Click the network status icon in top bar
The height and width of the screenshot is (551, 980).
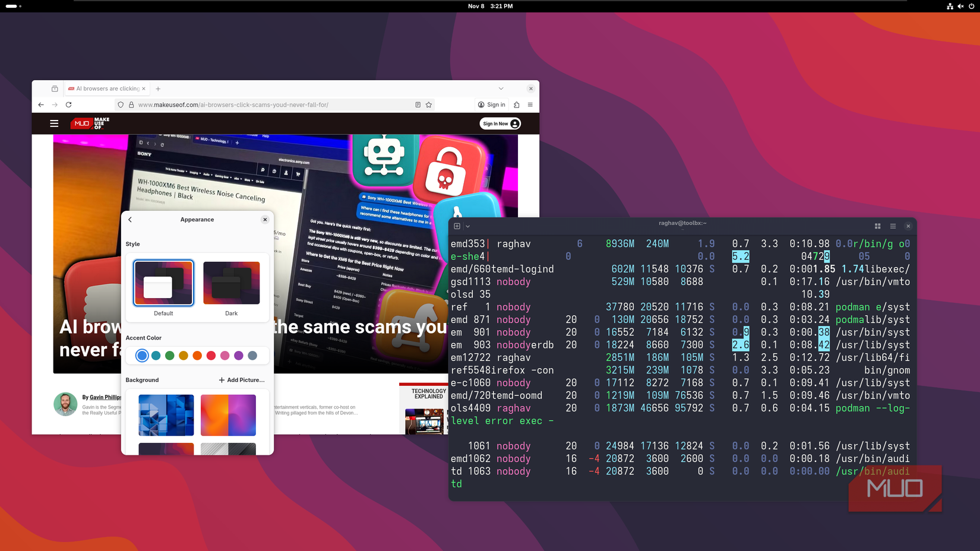pyautogui.click(x=950, y=6)
